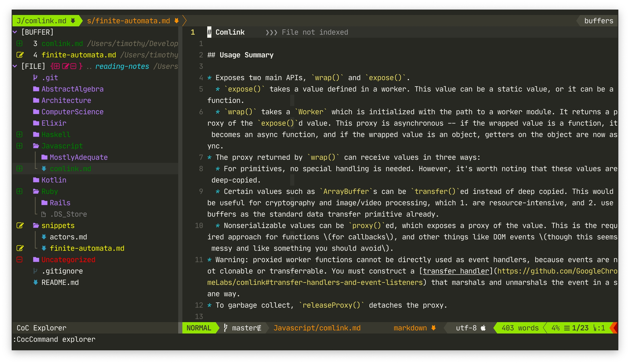This screenshot has width=630, height=364.
Task: Click the red minus icon beside Uncategorized
Action: pyautogui.click(x=19, y=260)
